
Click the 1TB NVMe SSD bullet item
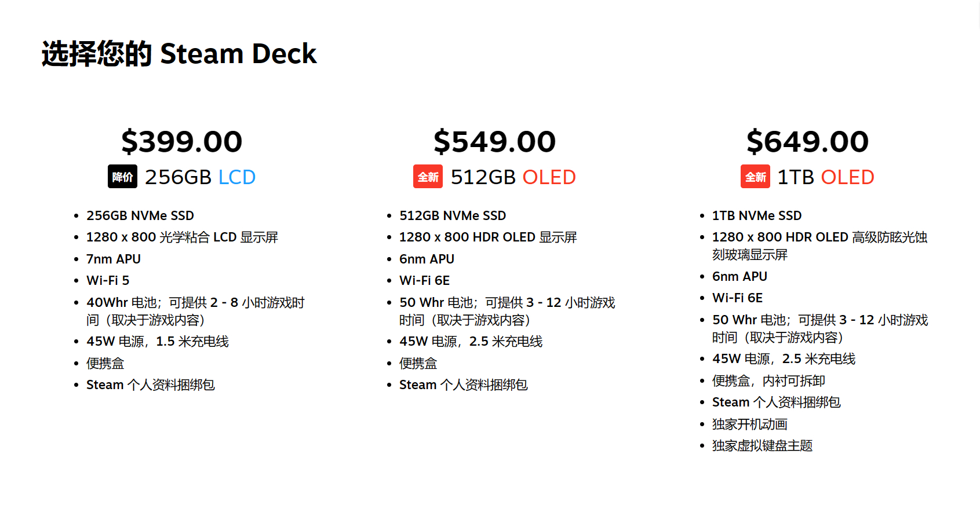(x=757, y=215)
